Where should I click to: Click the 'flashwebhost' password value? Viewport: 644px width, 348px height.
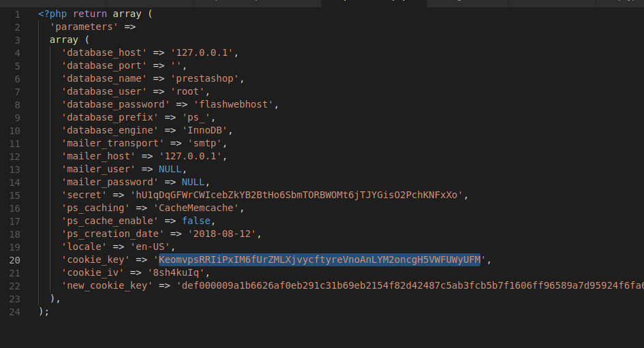(233, 104)
